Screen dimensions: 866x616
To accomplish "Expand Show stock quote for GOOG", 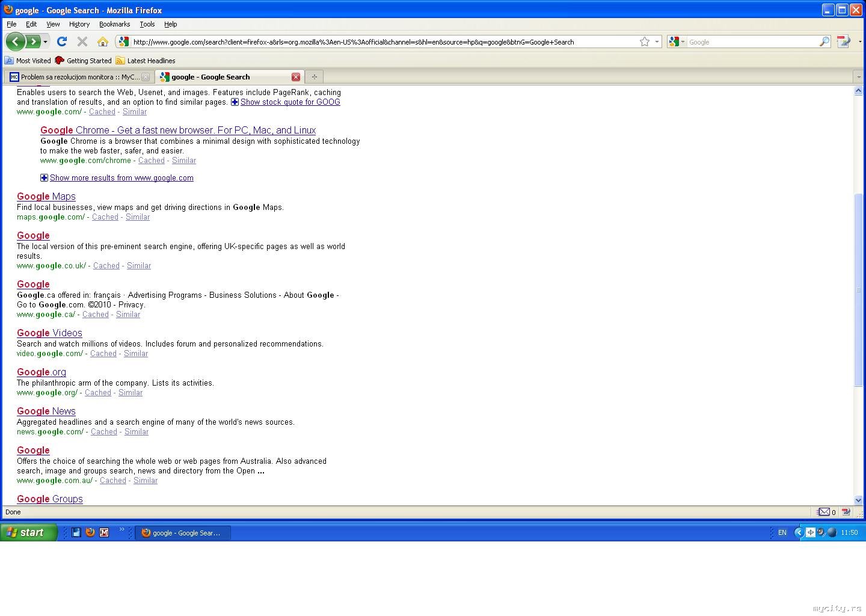I will pyautogui.click(x=286, y=102).
